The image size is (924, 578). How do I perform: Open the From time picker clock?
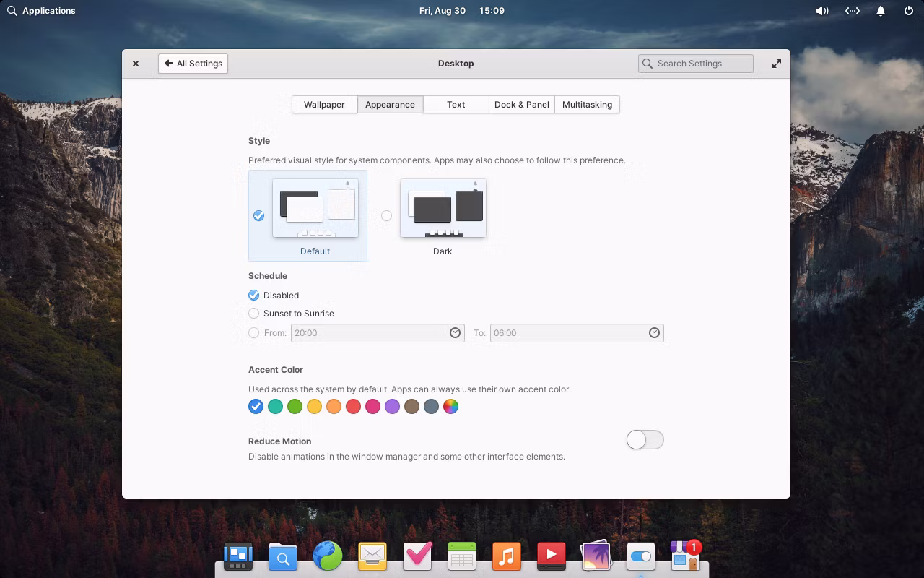(x=456, y=333)
